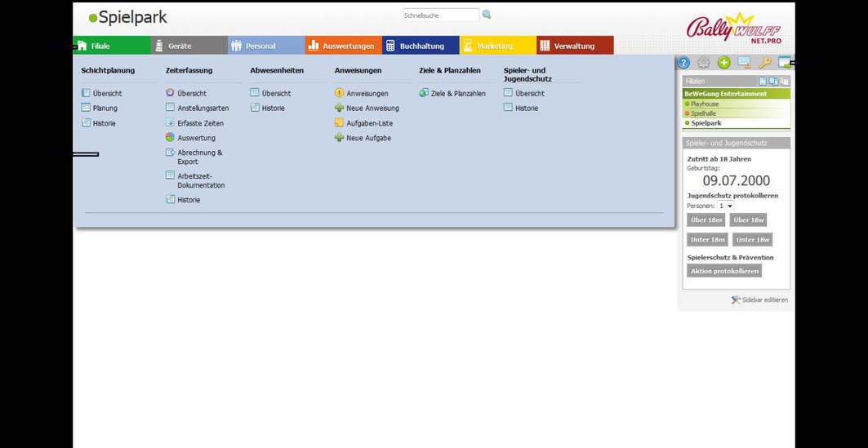This screenshot has width=868, height=448.
Task: Open the Buchhaltung tab
Action: click(421, 46)
